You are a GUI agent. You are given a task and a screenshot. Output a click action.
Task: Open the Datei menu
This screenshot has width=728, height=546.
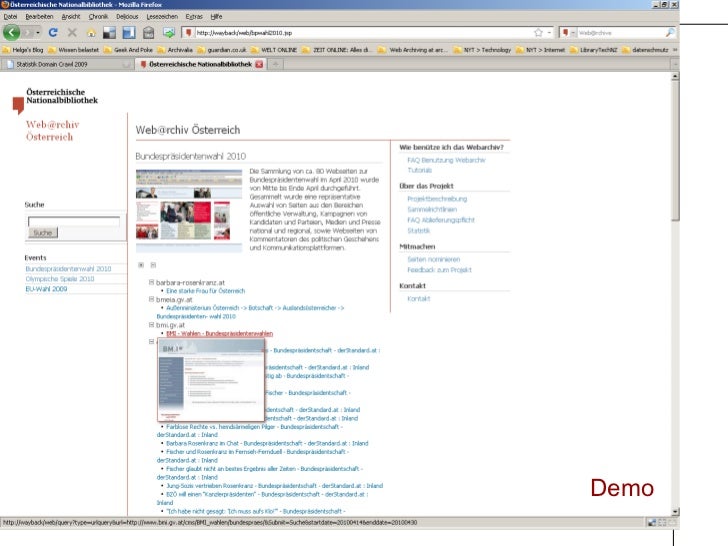[10, 16]
